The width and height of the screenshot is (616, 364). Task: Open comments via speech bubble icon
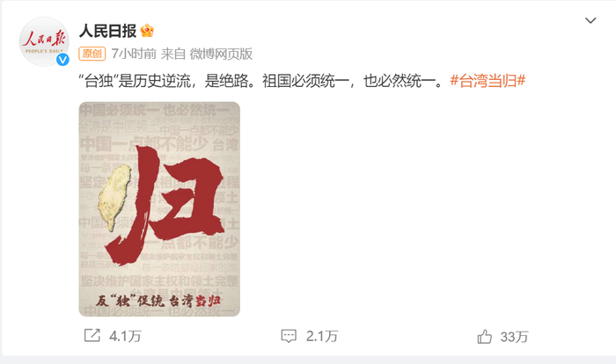click(x=289, y=336)
